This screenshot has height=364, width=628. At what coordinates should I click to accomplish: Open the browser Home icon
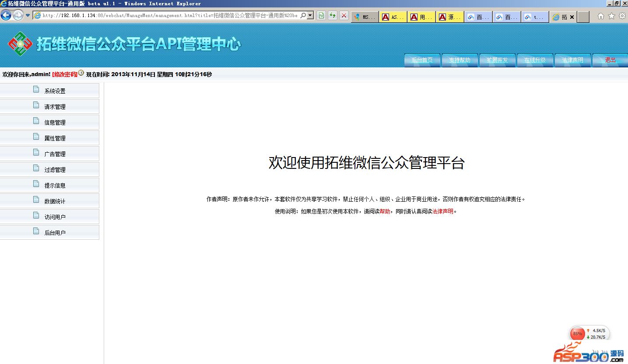click(601, 16)
